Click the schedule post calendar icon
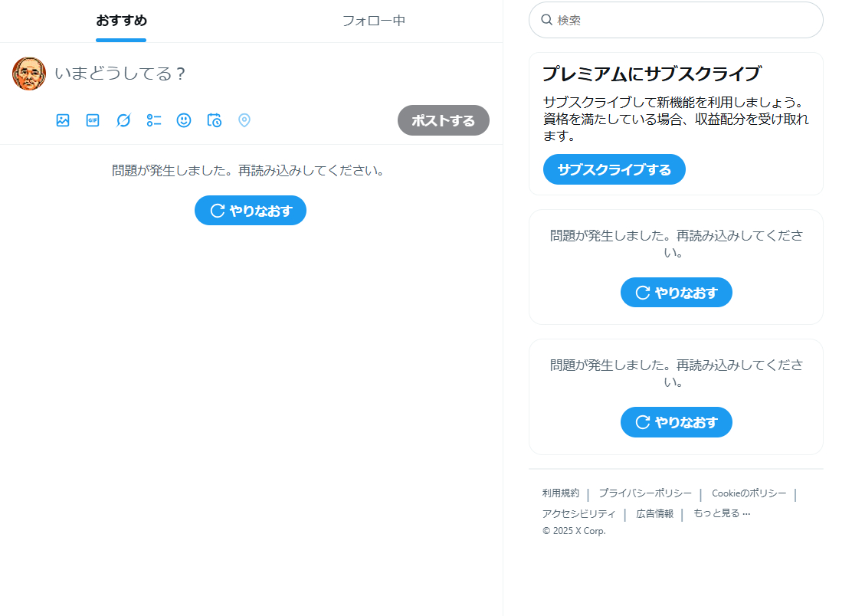Image resolution: width=852 pixels, height=616 pixels. (215, 120)
